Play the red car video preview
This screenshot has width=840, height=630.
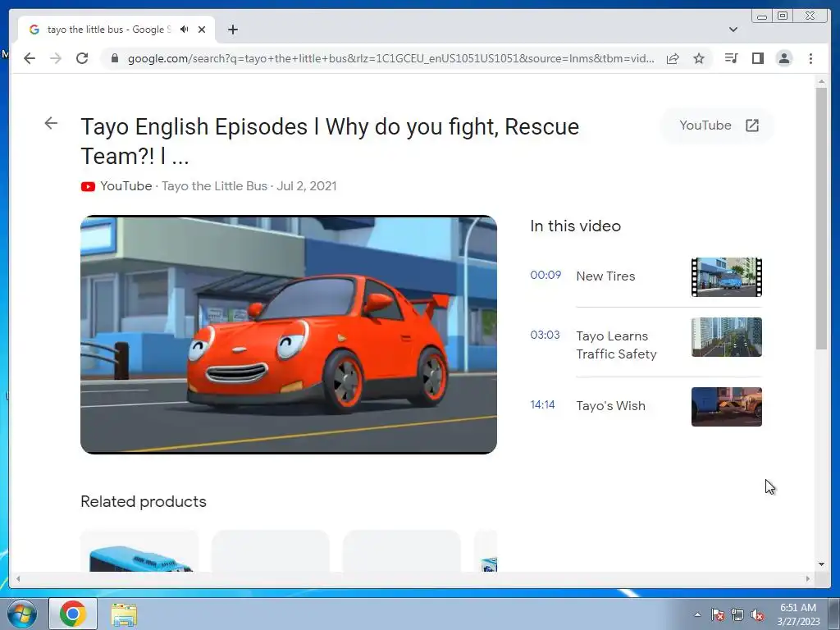289,335
